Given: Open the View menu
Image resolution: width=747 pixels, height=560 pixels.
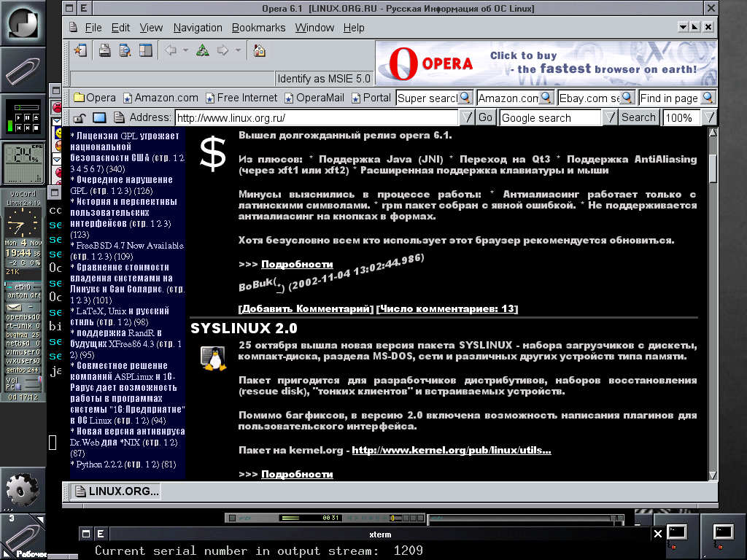Looking at the screenshot, I should [x=151, y=28].
